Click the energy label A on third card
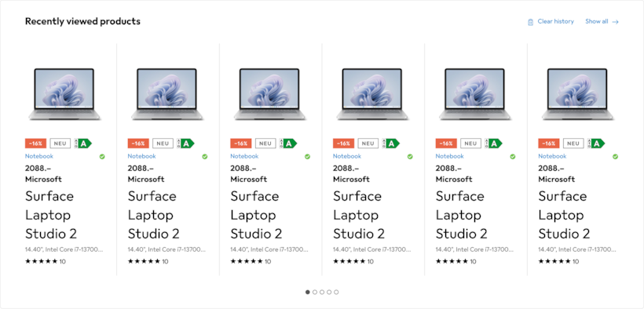This screenshot has height=309, width=644. click(x=288, y=144)
